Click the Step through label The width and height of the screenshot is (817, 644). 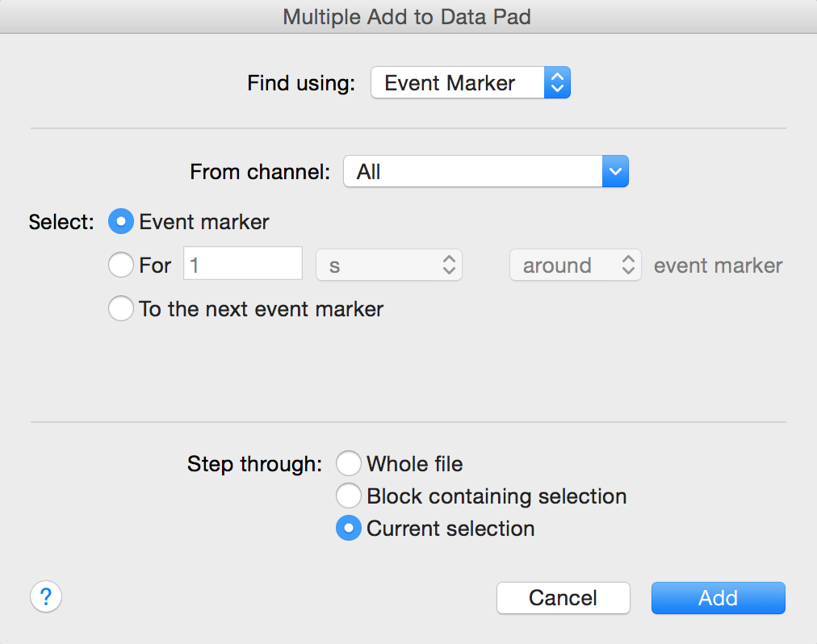point(254,464)
